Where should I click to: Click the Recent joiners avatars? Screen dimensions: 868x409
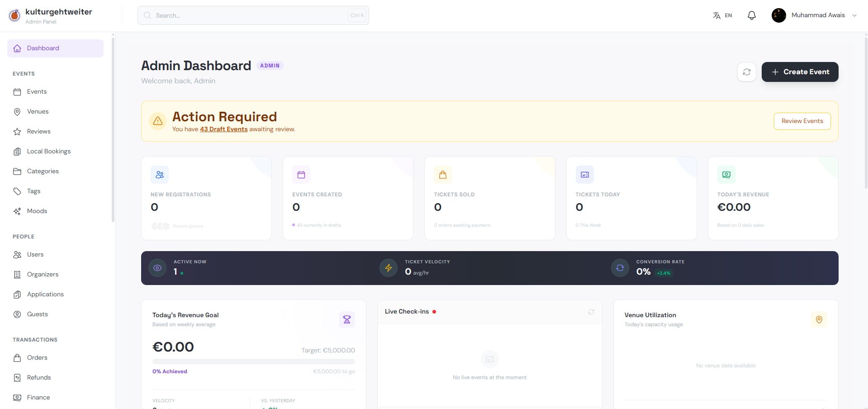160,226
